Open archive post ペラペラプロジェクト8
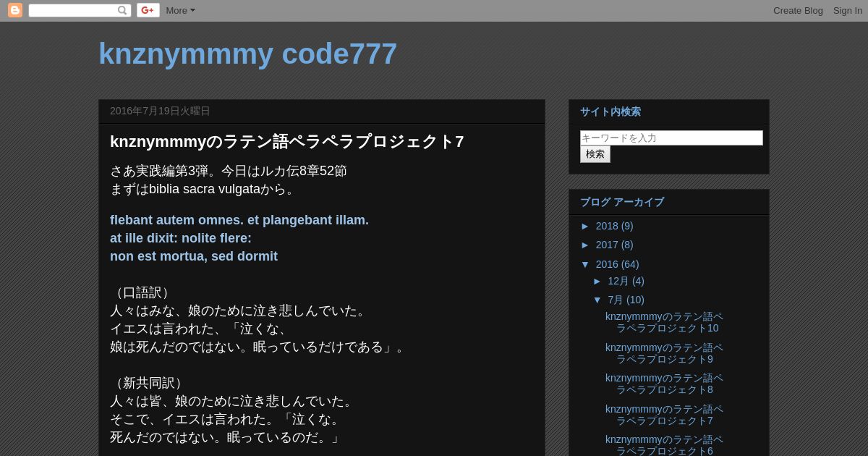868x456 pixels. pyautogui.click(x=664, y=384)
